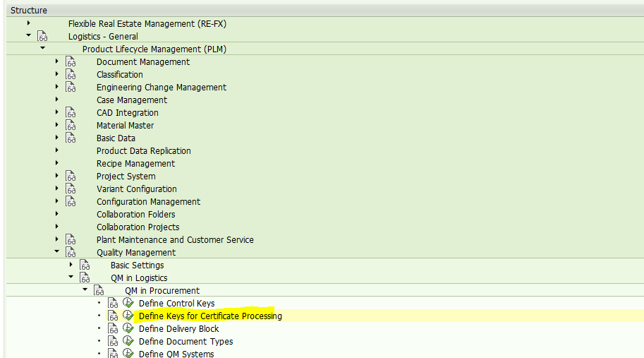Collapse the QM in Logistics node

(x=71, y=278)
